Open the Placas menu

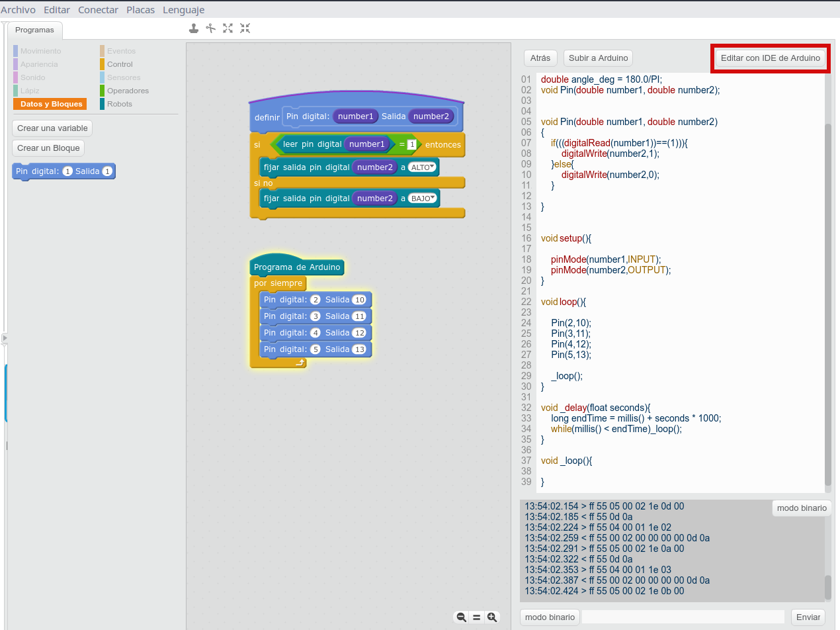coord(140,10)
